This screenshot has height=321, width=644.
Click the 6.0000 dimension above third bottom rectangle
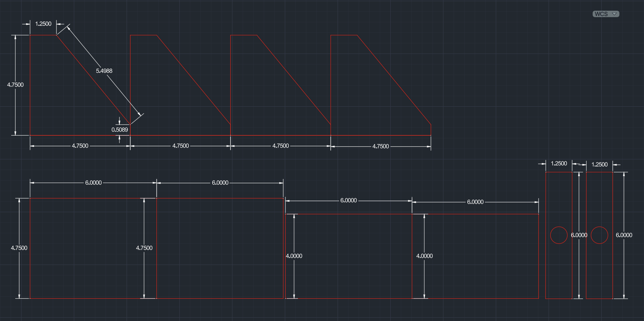(x=348, y=200)
